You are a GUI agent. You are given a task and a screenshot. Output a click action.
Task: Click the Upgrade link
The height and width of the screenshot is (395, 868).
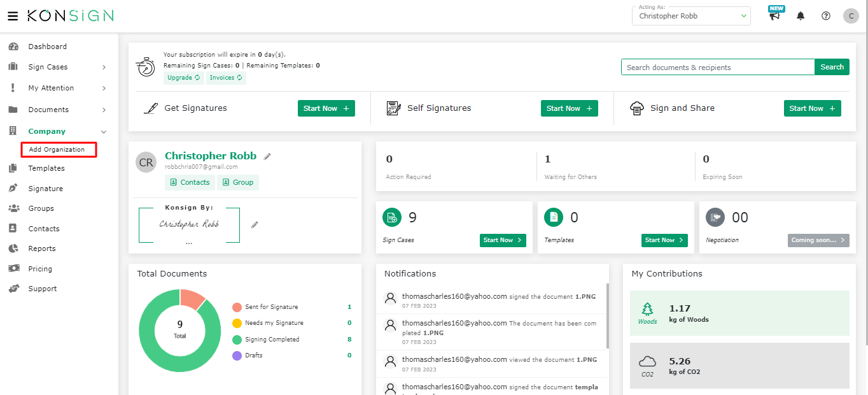pyautogui.click(x=183, y=77)
